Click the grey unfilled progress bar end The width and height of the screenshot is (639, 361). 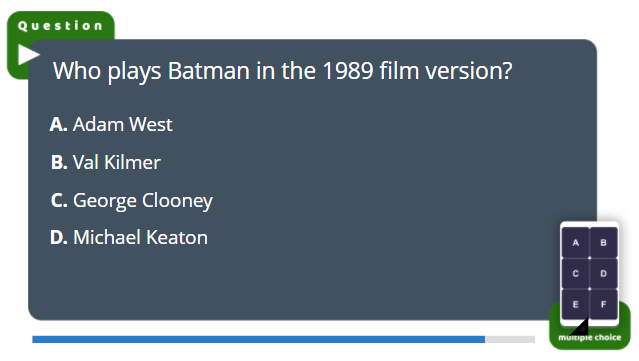(x=510, y=339)
